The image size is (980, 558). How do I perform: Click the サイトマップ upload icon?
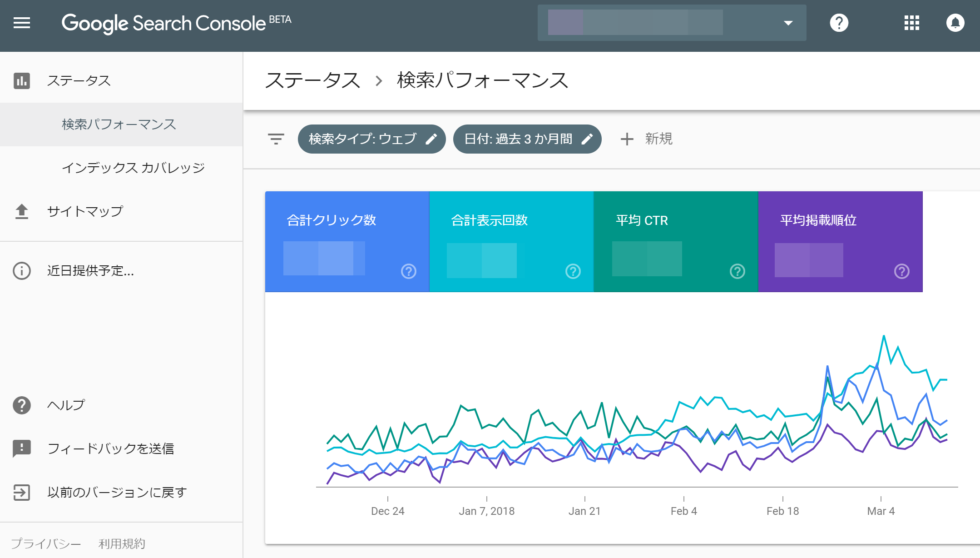(22, 212)
